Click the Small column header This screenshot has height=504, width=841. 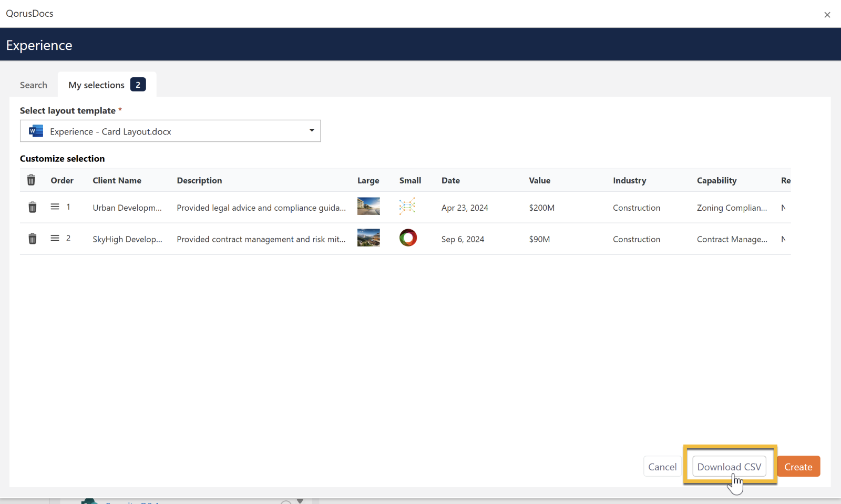click(410, 180)
